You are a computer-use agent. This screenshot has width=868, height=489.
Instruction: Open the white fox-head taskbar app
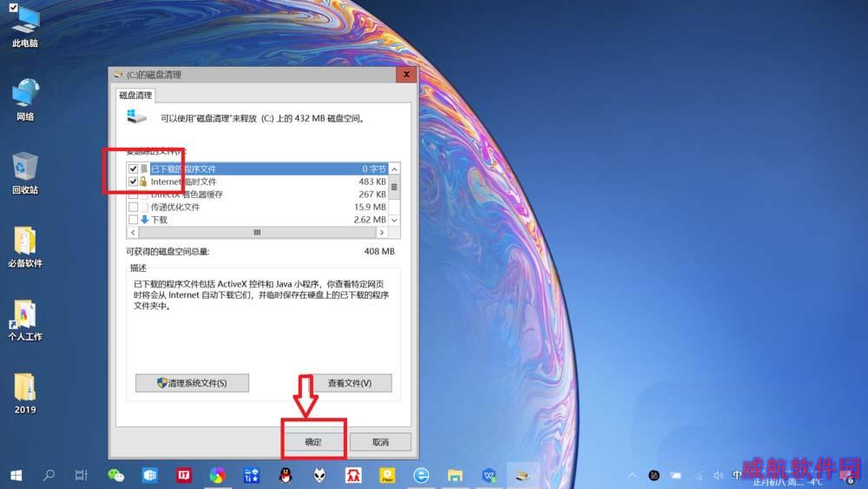click(319, 475)
